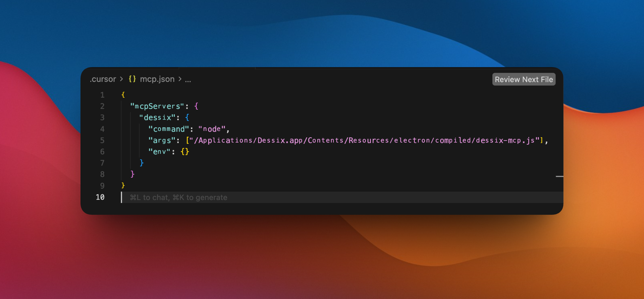Viewport: 644px width, 299px height.
Task: Click line number 5 in gutter
Action: tap(102, 141)
